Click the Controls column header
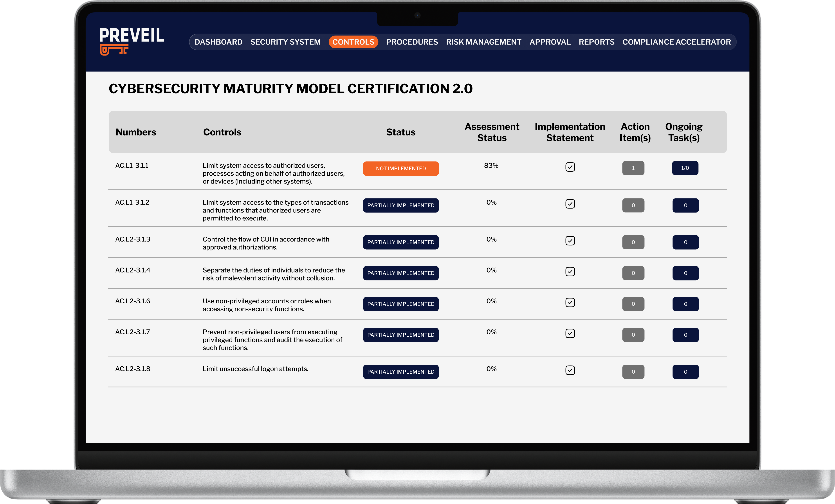Viewport: 835px width, 504px height. pyautogui.click(x=222, y=132)
